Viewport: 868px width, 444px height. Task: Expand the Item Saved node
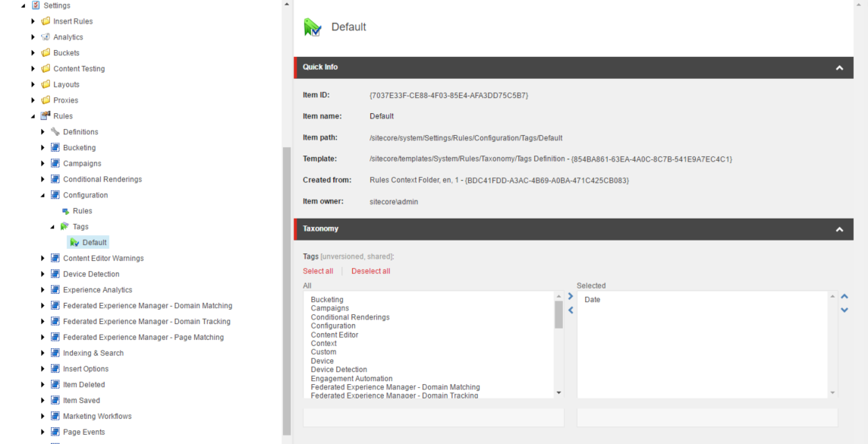43,400
